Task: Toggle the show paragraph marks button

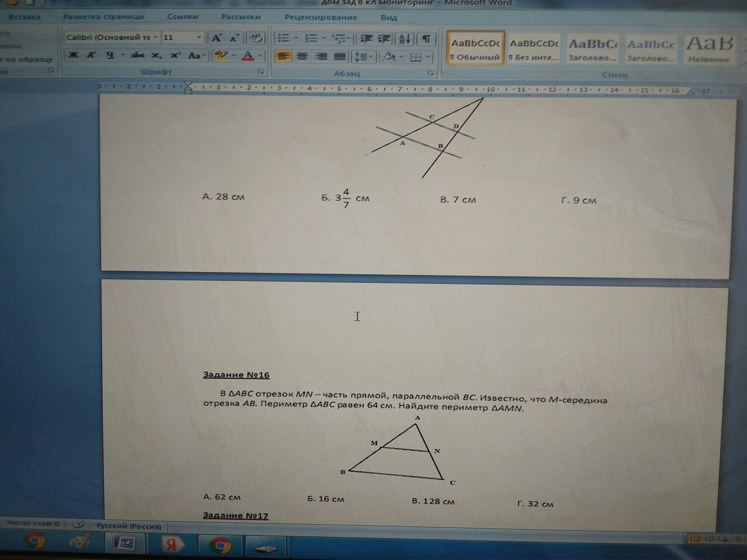Action: pyautogui.click(x=426, y=39)
